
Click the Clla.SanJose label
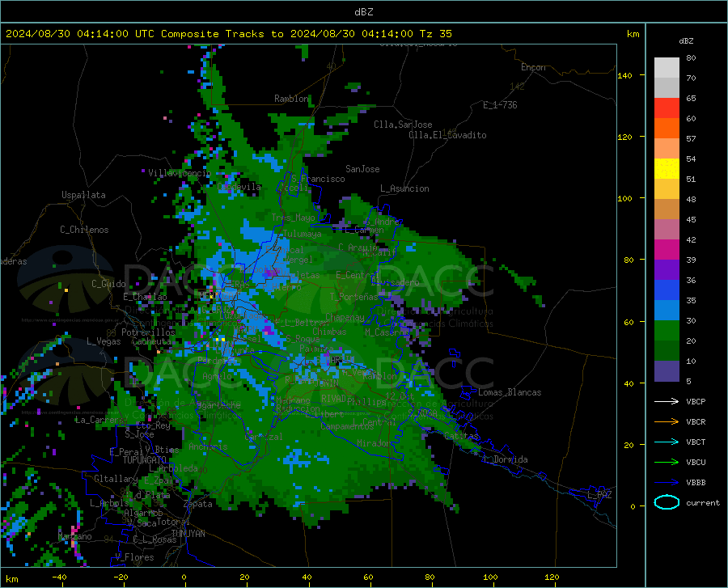coord(403,125)
